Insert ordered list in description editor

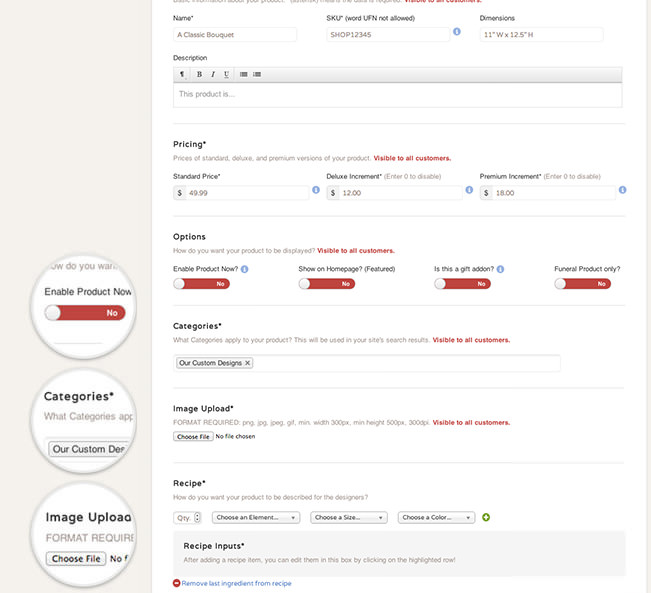coord(257,74)
